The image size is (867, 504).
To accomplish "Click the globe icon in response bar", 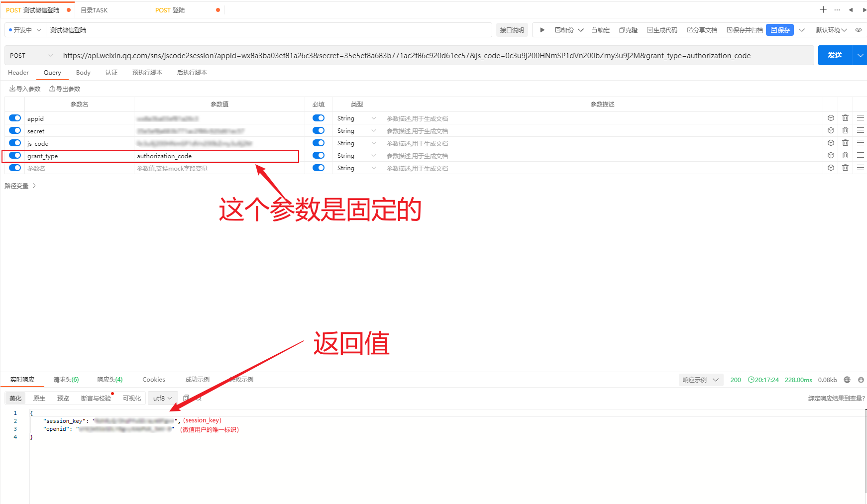I will point(847,380).
